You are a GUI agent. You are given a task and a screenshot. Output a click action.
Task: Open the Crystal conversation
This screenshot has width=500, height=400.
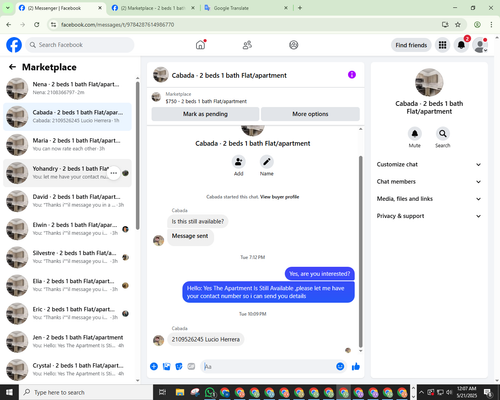(67, 370)
